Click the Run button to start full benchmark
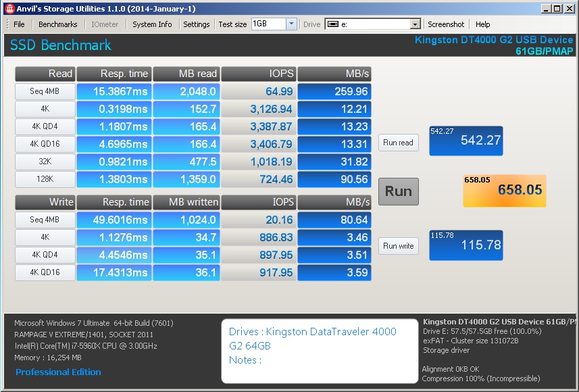Image resolution: width=579 pixels, height=392 pixels. tap(398, 191)
